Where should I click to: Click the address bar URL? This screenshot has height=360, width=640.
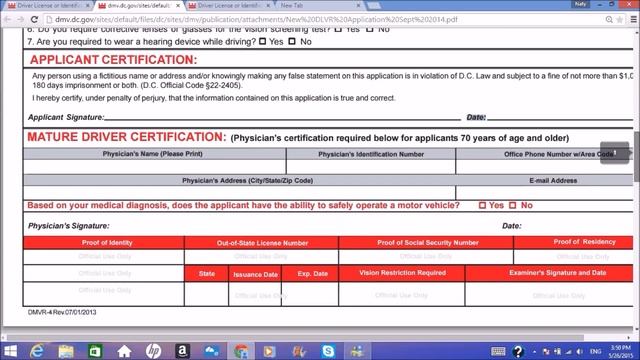click(x=256, y=20)
